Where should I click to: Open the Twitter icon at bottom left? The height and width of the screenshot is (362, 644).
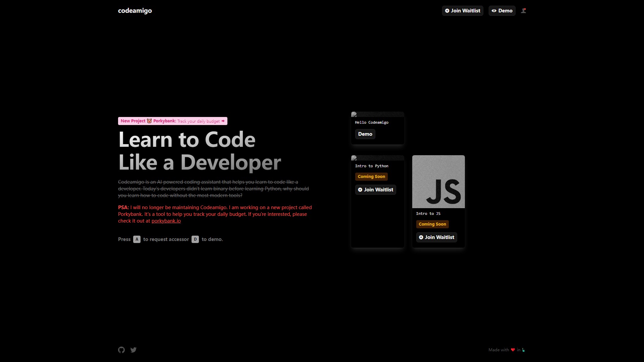pyautogui.click(x=133, y=350)
